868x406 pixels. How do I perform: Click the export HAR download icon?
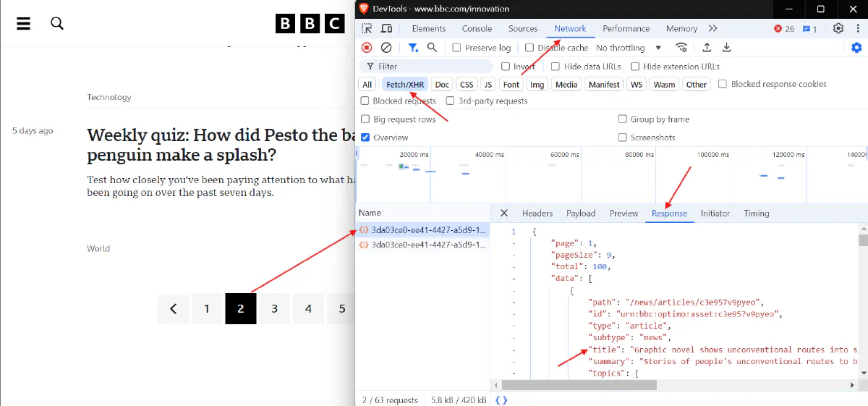pyautogui.click(x=727, y=48)
